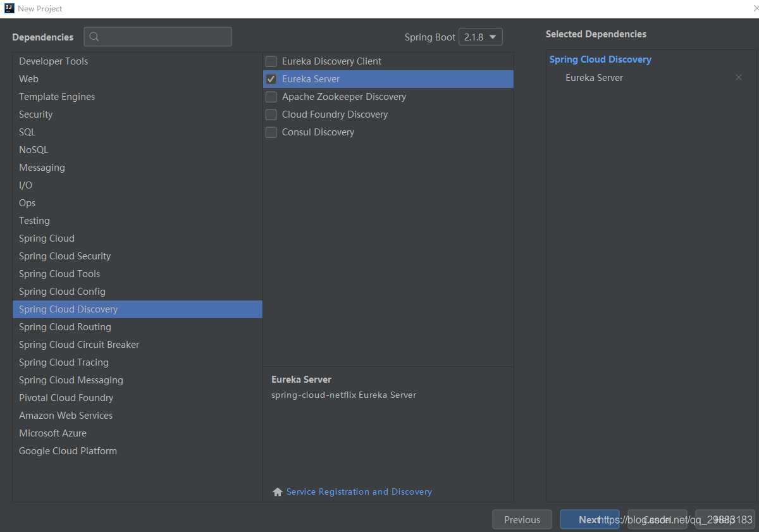Select the Web category
759x532 pixels.
tap(137, 79)
